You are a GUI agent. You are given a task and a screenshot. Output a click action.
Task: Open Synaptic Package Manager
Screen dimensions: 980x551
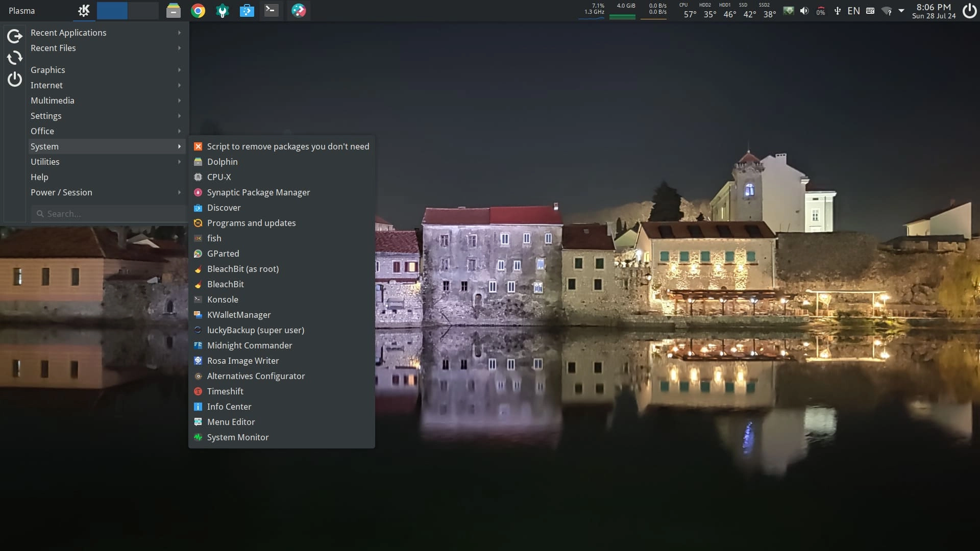282,192
